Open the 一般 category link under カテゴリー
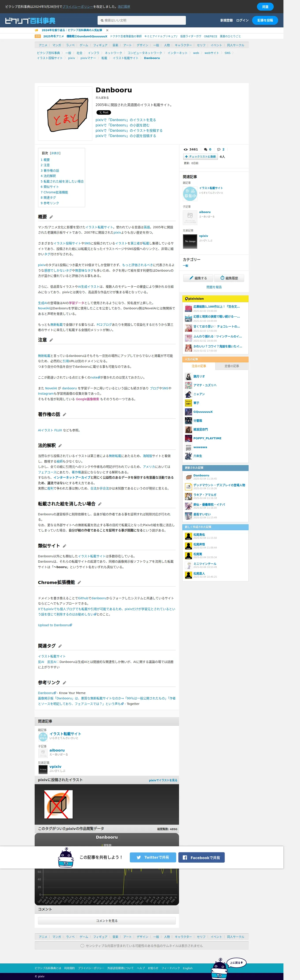 click(x=186, y=266)
